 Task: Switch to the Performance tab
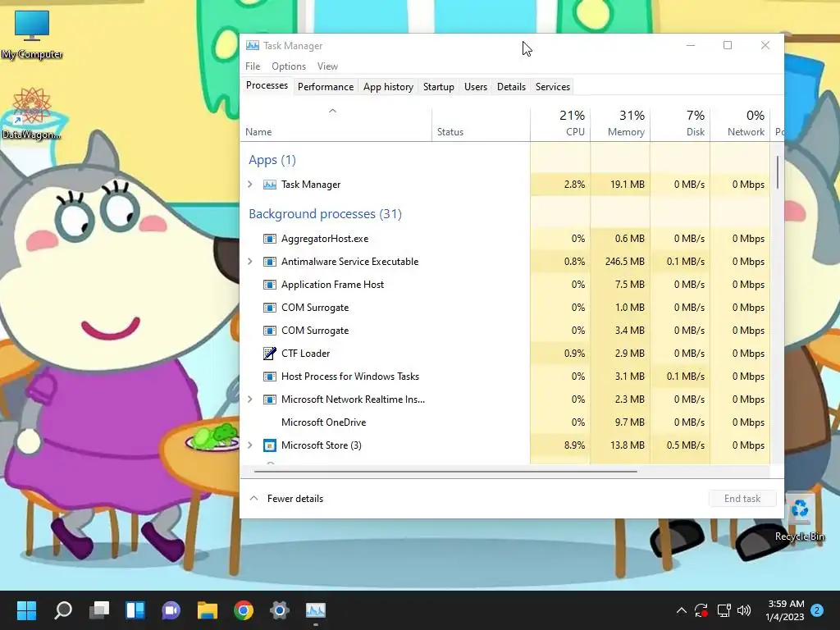326,87
